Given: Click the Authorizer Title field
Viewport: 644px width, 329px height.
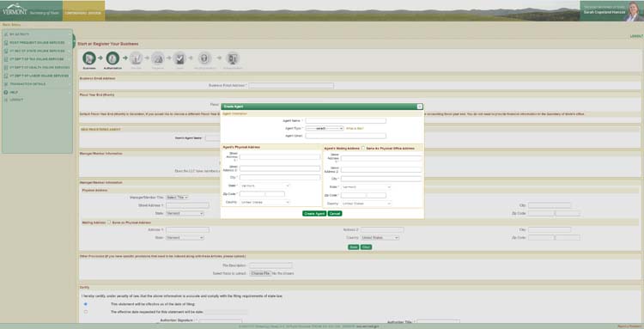Looking at the screenshot, I should pos(438,320).
